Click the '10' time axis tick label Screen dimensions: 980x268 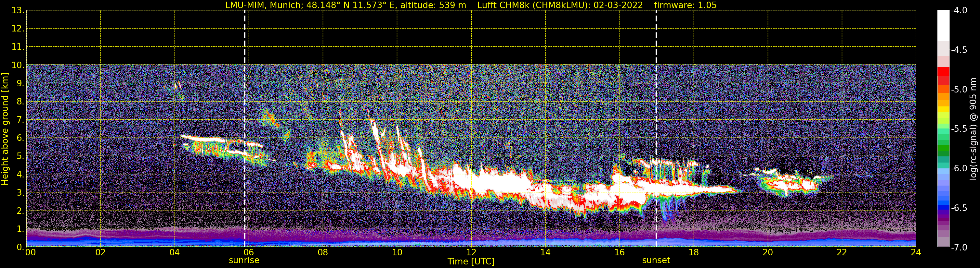click(x=397, y=252)
